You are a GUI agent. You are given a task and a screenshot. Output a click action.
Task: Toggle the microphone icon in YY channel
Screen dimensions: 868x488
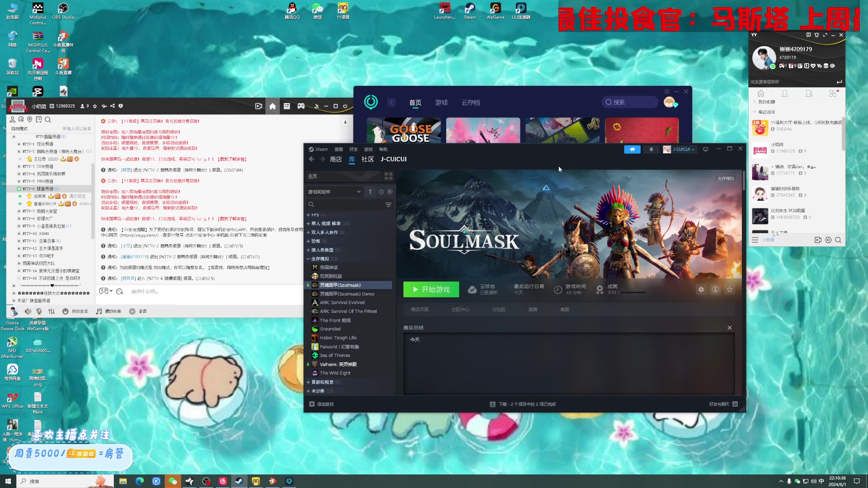pyautogui.click(x=39, y=311)
